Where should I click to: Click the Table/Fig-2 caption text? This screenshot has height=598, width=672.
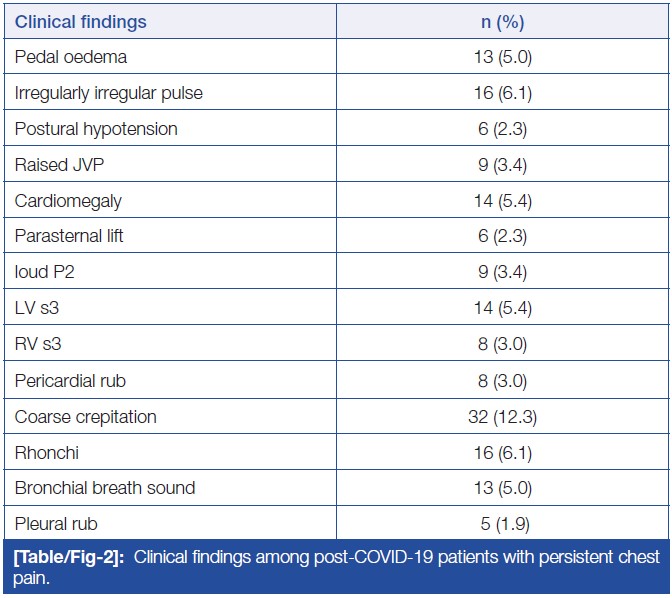tap(336, 566)
